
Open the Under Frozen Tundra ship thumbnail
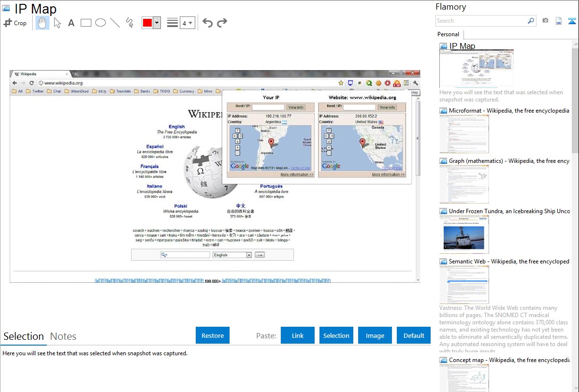(x=464, y=234)
